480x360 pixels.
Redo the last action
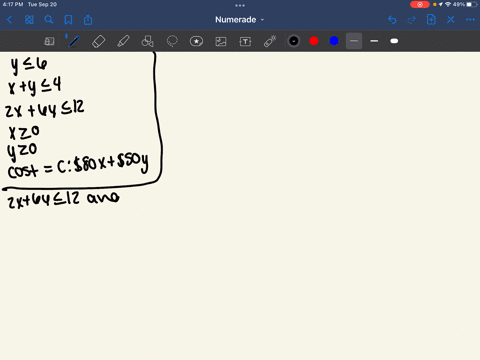tap(412, 20)
